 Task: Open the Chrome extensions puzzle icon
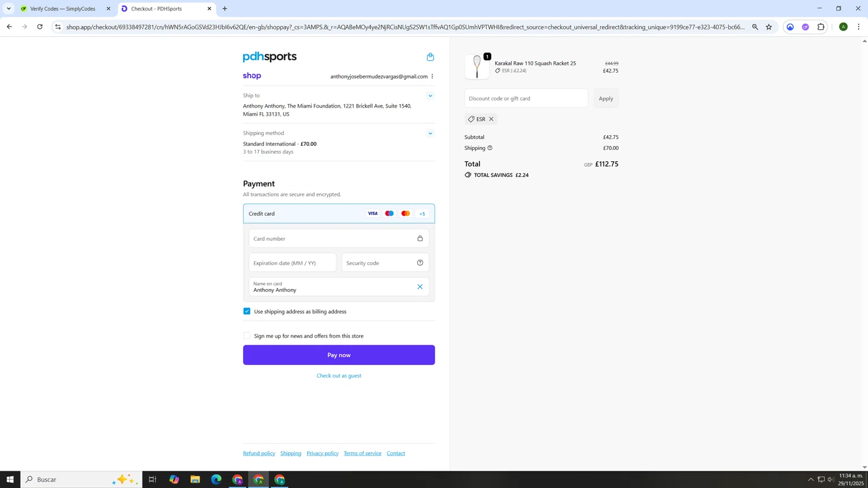[x=821, y=27]
